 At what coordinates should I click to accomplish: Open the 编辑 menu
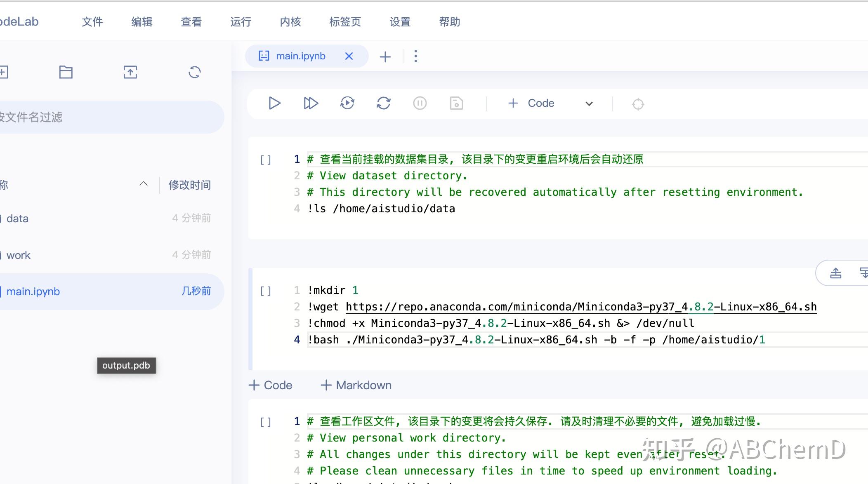[x=142, y=22]
